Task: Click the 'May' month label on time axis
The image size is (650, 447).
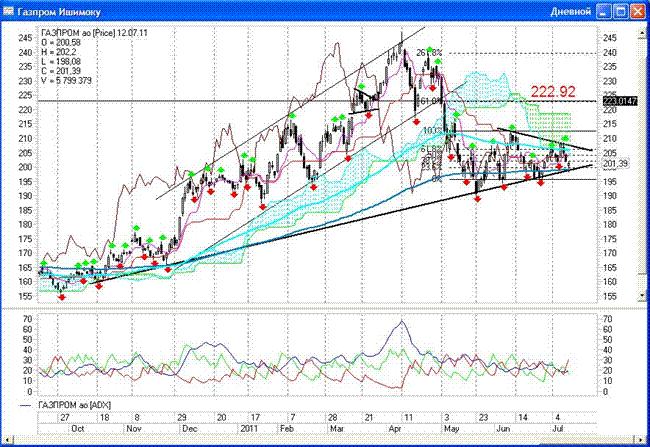Action: [452, 429]
